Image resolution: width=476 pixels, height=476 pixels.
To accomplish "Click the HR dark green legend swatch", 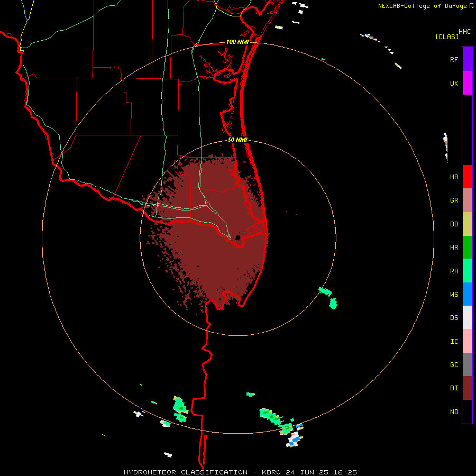I will 467,247.
